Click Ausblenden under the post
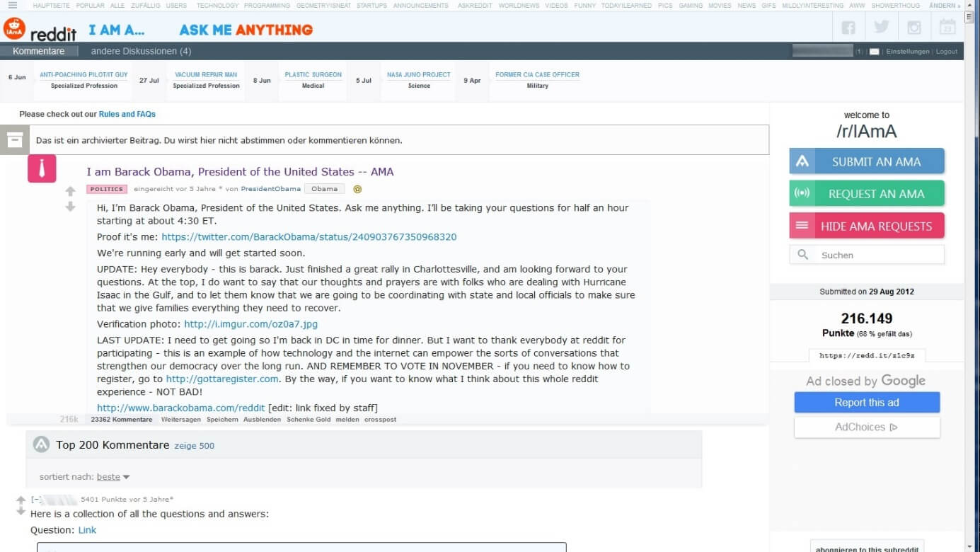 [262, 420]
